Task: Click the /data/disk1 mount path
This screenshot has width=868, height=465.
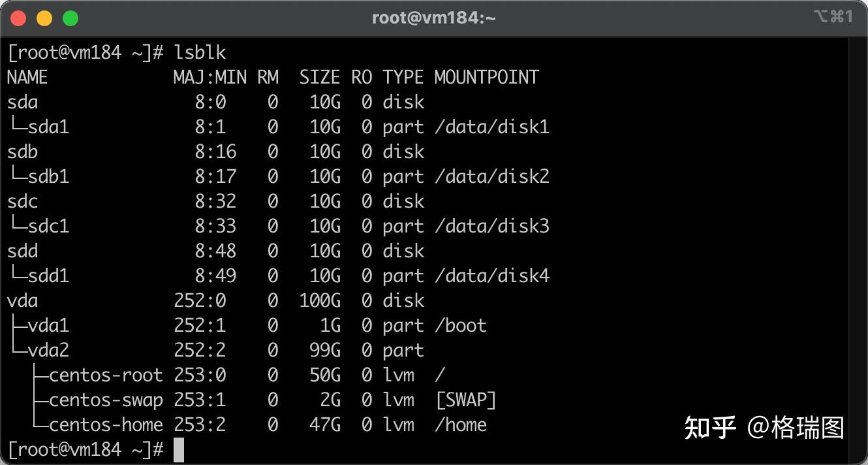Action: pos(492,127)
